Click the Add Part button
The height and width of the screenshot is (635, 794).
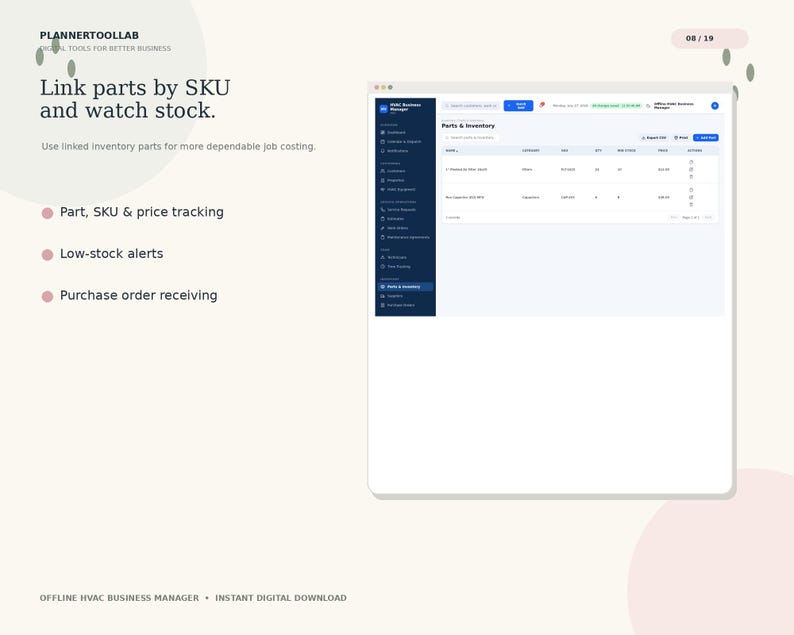click(706, 138)
